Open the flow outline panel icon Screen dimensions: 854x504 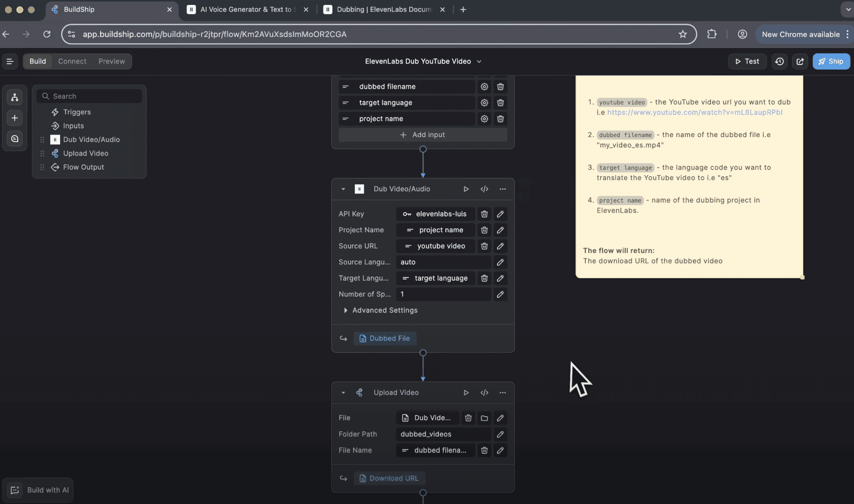(15, 97)
